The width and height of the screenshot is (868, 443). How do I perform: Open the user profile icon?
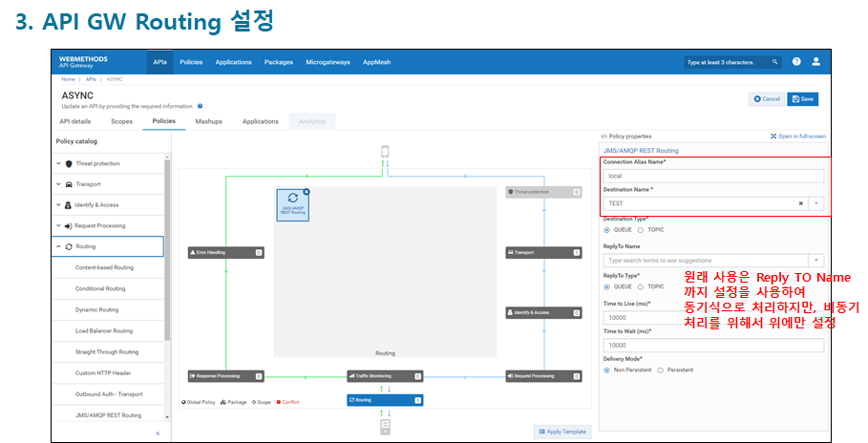click(x=815, y=62)
